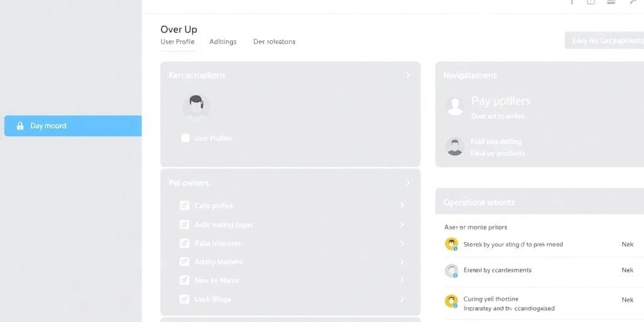Open the Ereterl by ccardesments entry
This screenshot has width=644, height=322.
[497, 270]
